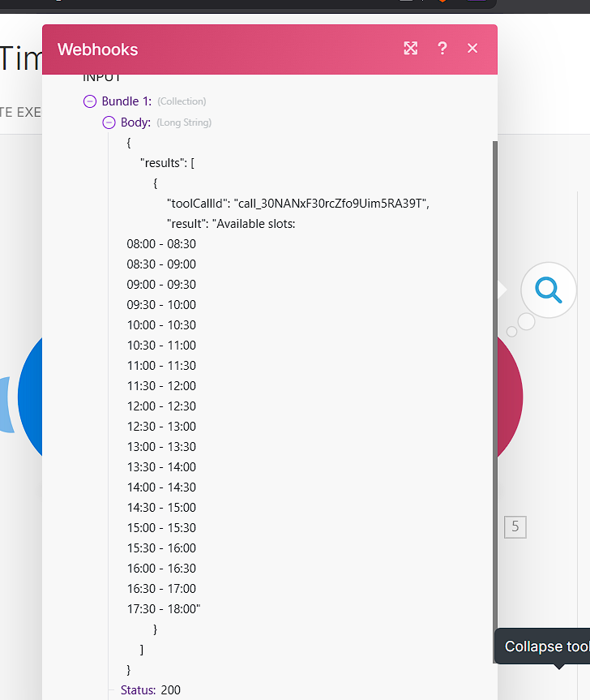Select the "results": [ line
This screenshot has width=590, height=700.
(167, 163)
